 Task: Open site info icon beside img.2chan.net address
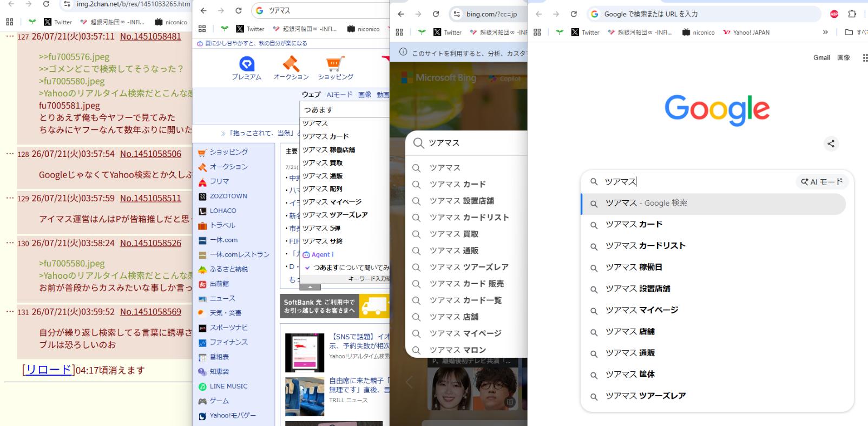tap(67, 4)
